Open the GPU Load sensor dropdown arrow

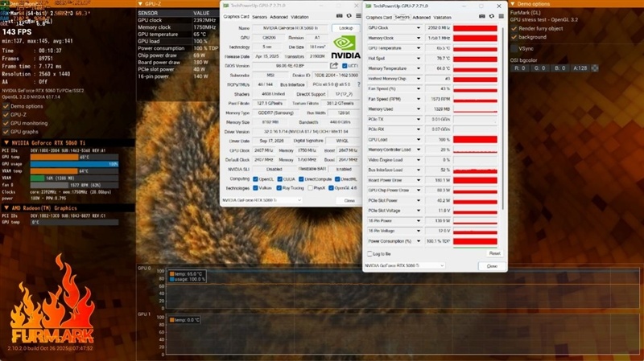tap(418, 140)
